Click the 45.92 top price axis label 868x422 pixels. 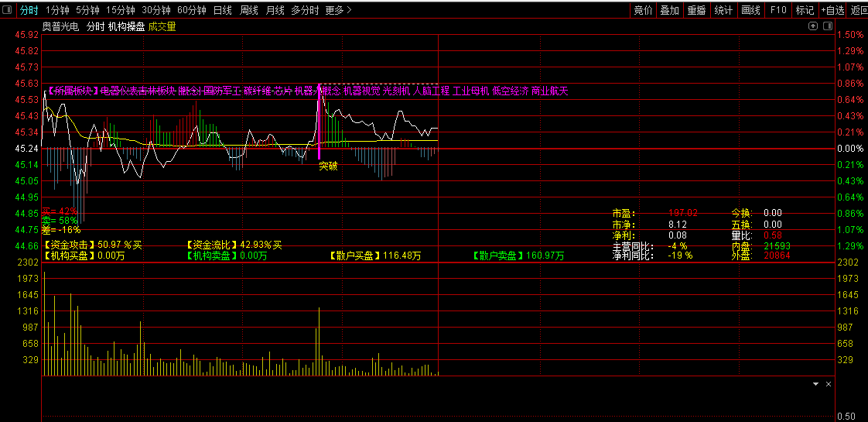[x=26, y=34]
